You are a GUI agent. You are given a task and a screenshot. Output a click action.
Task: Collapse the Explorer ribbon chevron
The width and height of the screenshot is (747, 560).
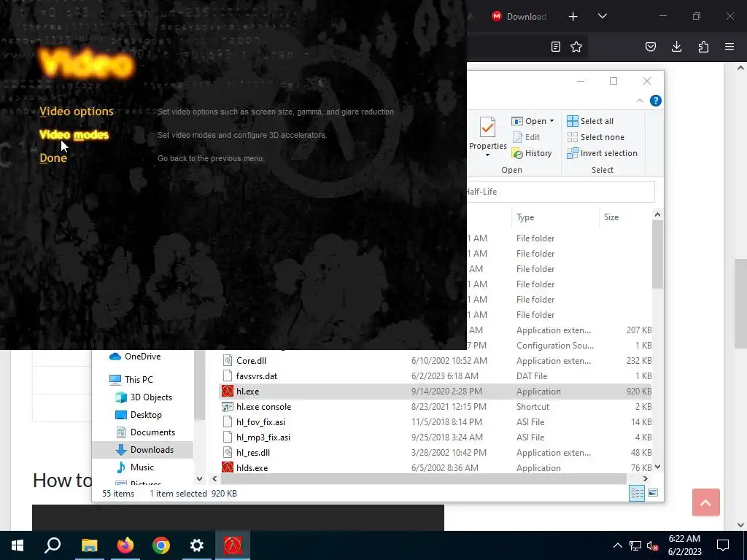click(640, 101)
